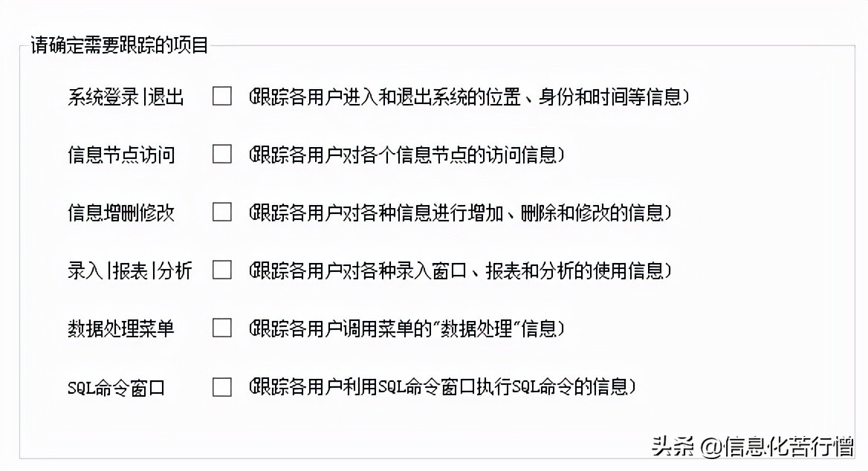Click the 增加、删除和修改 description text
Viewport: 868px width, 471px height.
tap(461, 212)
